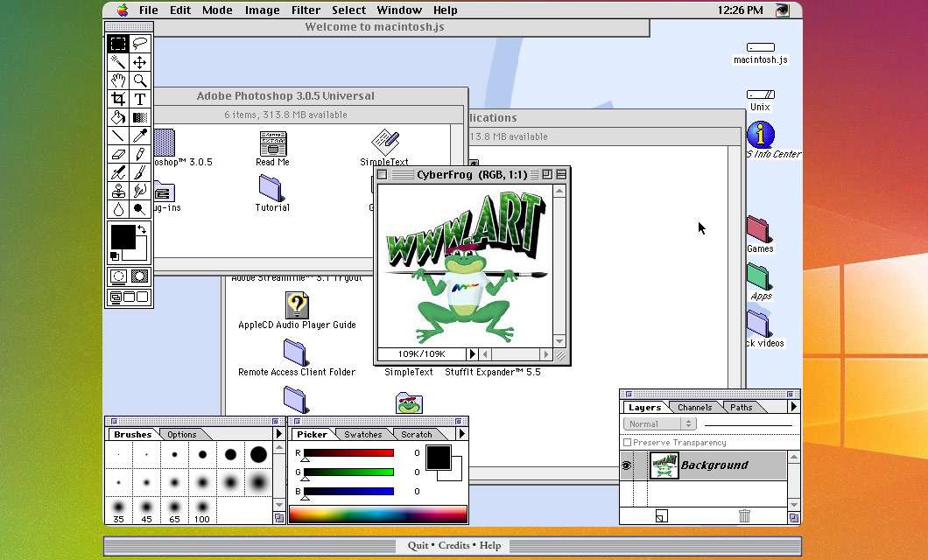928x560 pixels.
Task: Switch to the Swatches tab
Action: coord(362,434)
